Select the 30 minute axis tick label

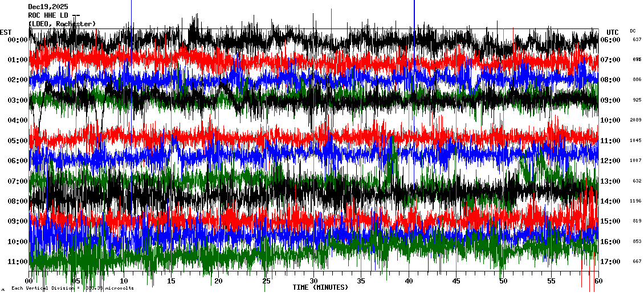coord(313,281)
